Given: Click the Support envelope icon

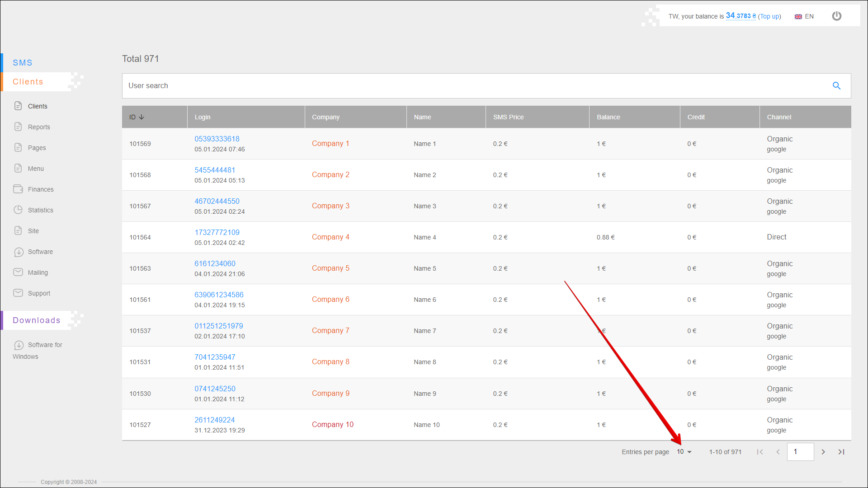Looking at the screenshot, I should (18, 293).
